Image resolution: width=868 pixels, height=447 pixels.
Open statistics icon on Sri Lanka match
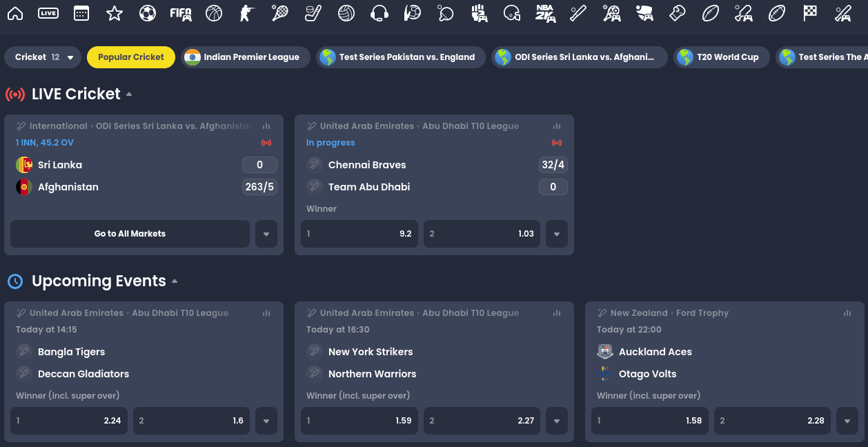point(266,126)
